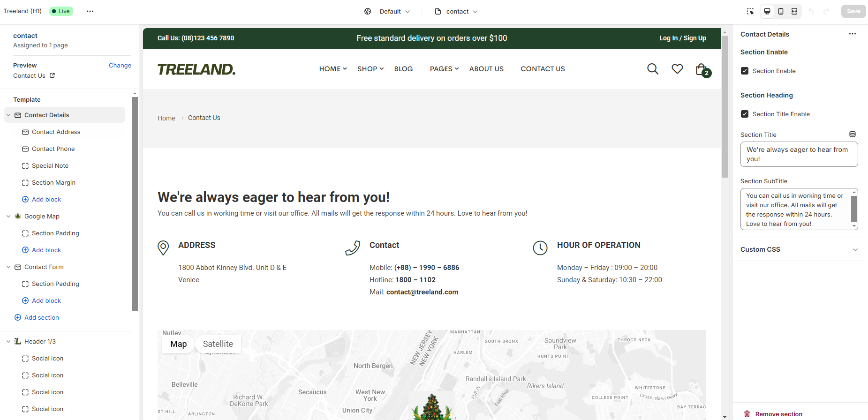Switch to fullscreen preview icon
This screenshot has width=868, height=420.
pyautogui.click(x=794, y=11)
